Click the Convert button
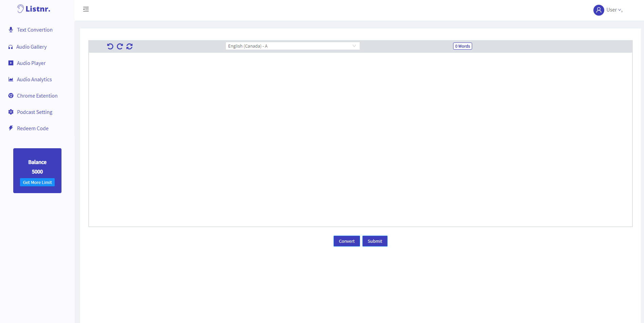Screen dimensions: 644x323 (x=346, y=241)
